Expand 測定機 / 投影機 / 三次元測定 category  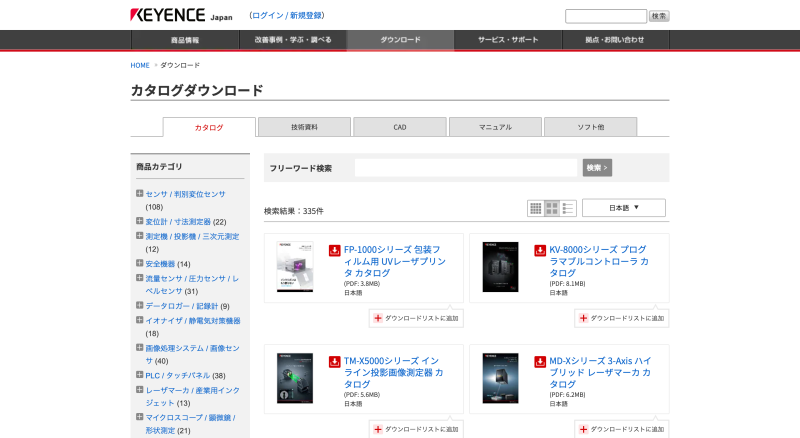(139, 236)
